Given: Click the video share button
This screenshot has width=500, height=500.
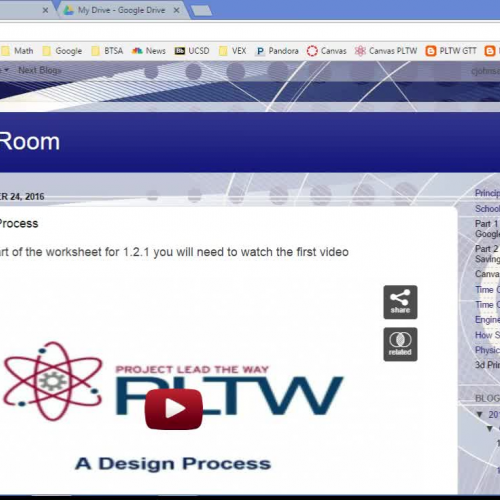Looking at the screenshot, I should click(x=400, y=302).
